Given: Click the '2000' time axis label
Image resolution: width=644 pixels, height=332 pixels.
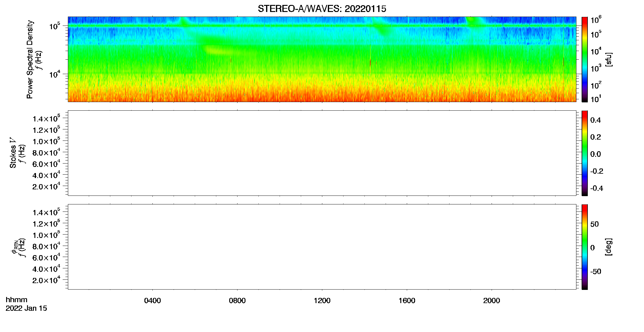Looking at the screenshot, I should pyautogui.click(x=492, y=301).
